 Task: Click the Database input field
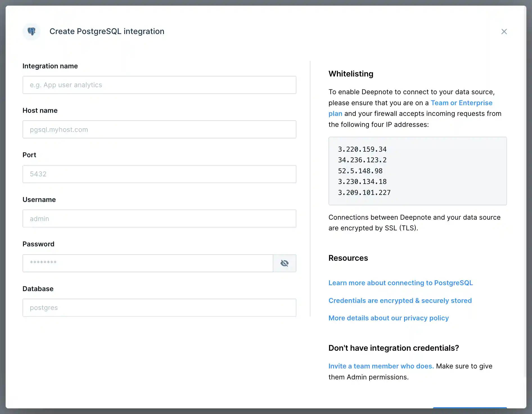pyautogui.click(x=159, y=308)
